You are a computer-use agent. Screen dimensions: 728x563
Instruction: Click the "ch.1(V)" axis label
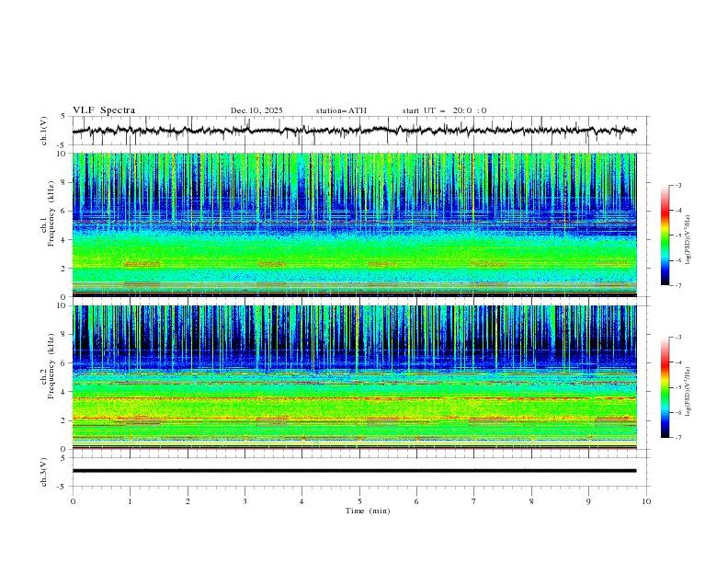[44, 131]
